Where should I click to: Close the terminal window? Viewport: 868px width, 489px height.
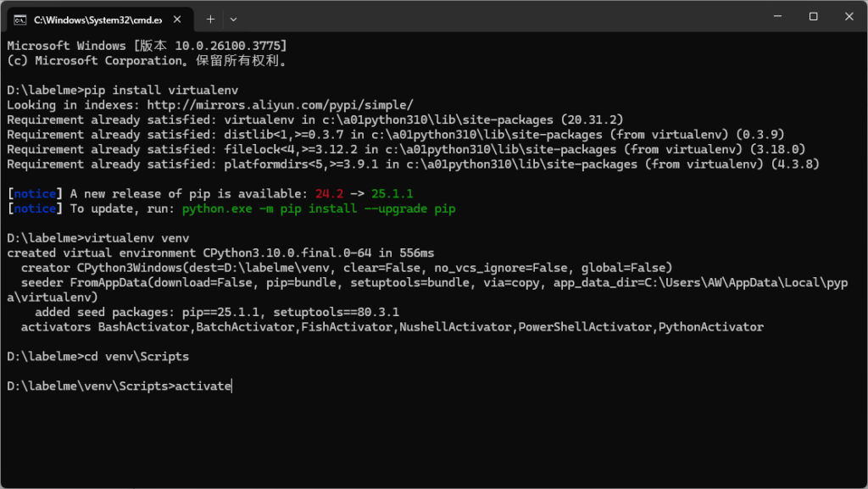(849, 17)
